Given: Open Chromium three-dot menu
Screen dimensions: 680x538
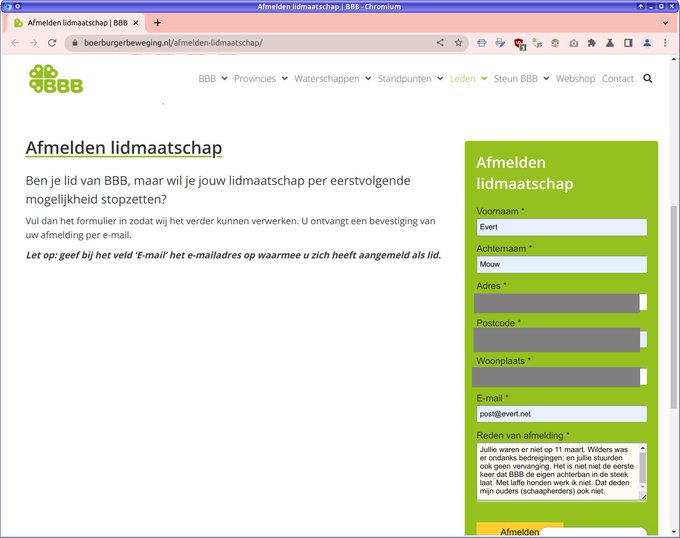Looking at the screenshot, I should click(x=665, y=43).
